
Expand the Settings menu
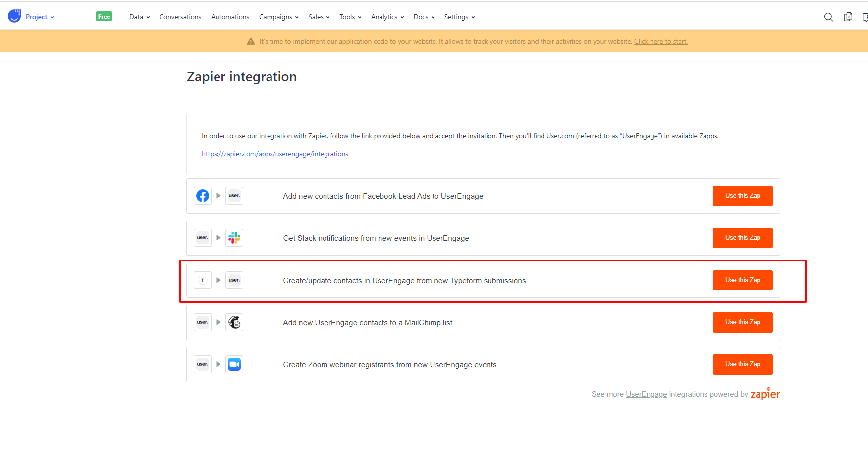pos(459,17)
